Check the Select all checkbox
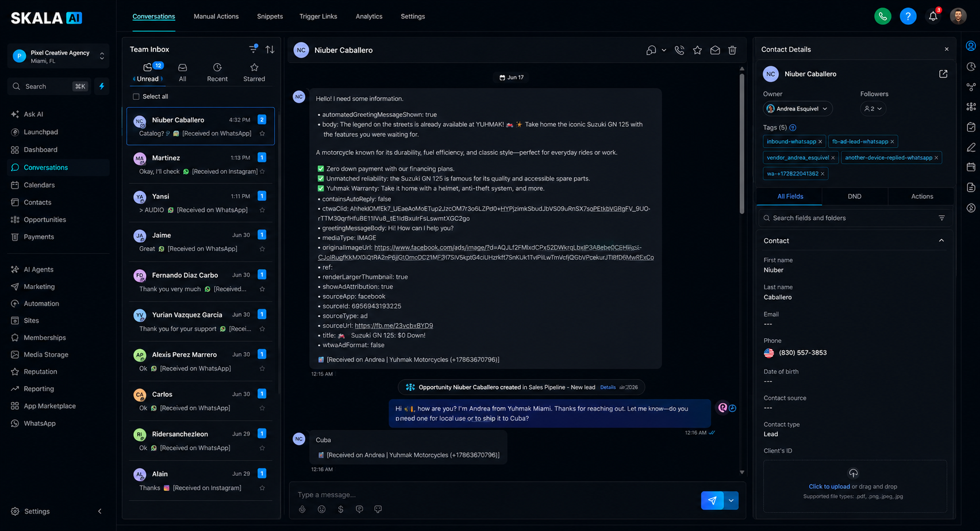Viewport: 980px width, 531px height. (x=136, y=97)
